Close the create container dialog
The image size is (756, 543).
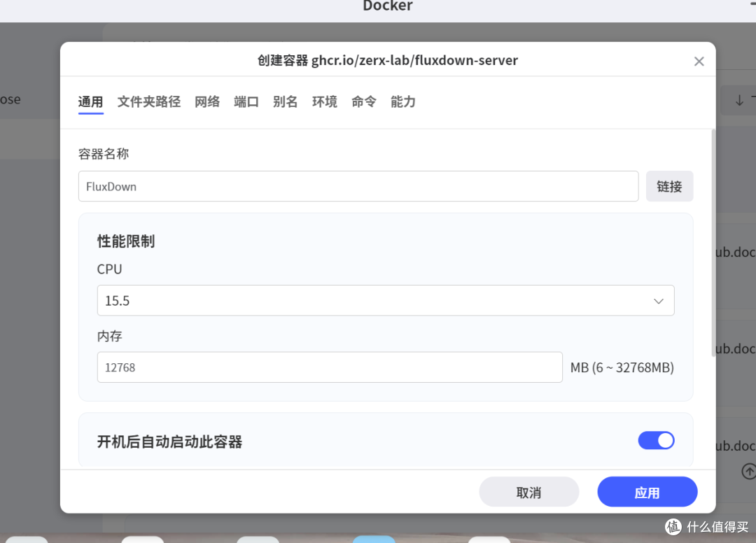pos(699,61)
